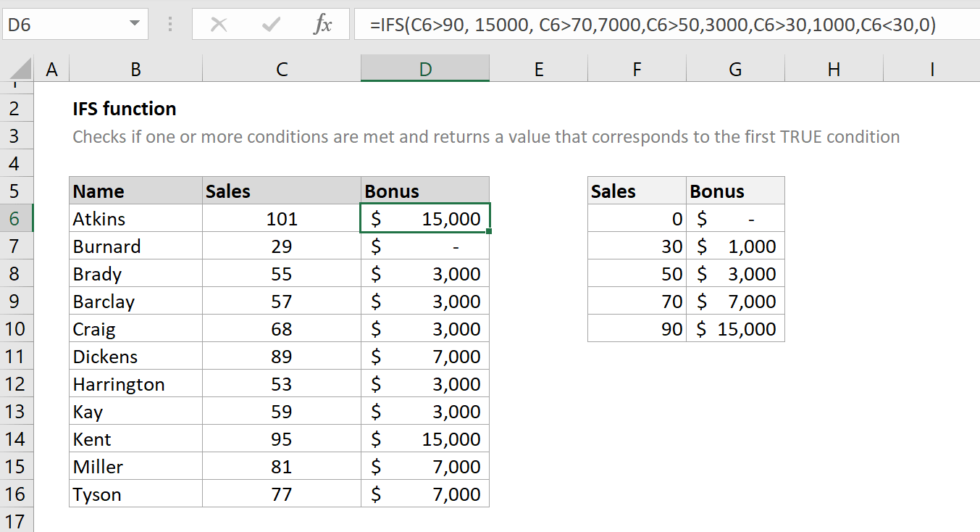The height and width of the screenshot is (532, 980).
Task: Open Insert Function fx dialog
Action: click(322, 25)
